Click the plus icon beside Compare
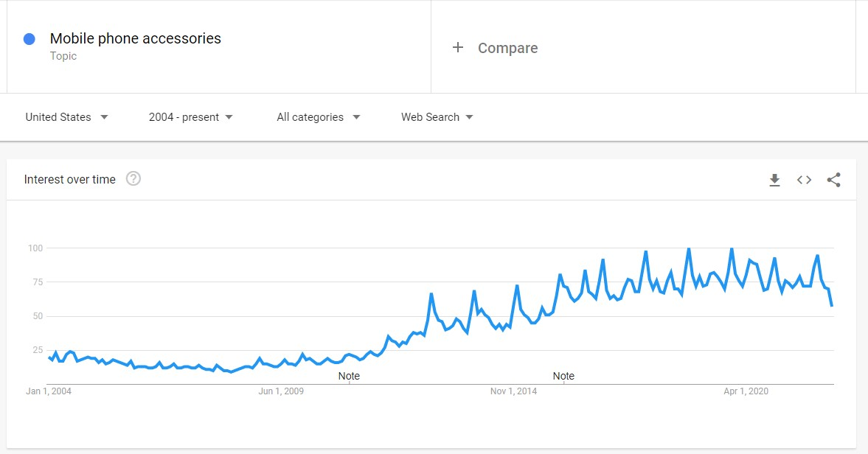 [458, 48]
